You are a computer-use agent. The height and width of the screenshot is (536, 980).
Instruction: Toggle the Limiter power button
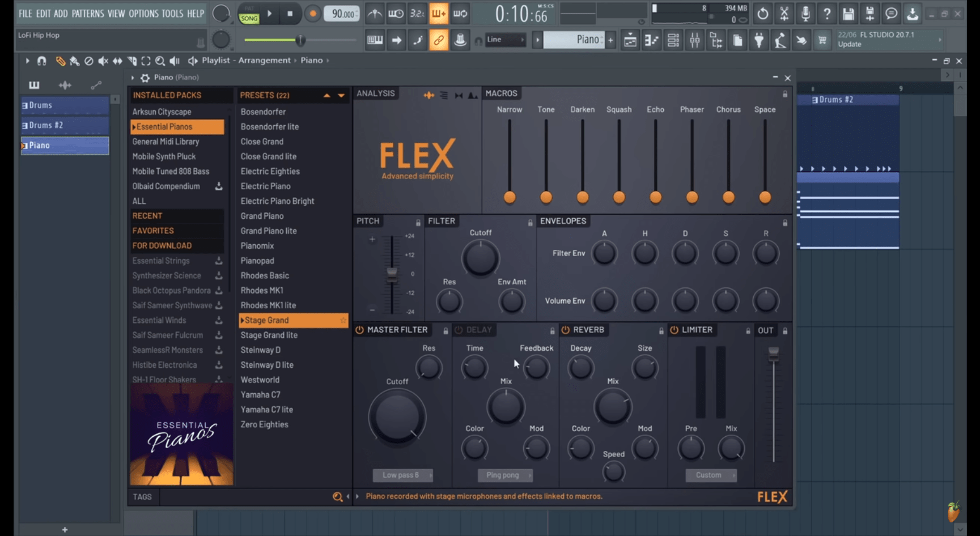(674, 330)
